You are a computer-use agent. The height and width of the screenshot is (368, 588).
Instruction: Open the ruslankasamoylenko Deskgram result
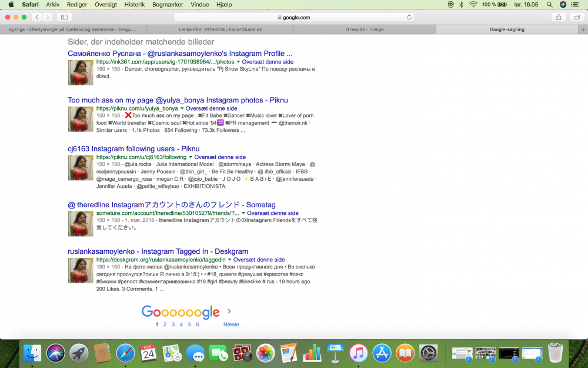pos(158,251)
